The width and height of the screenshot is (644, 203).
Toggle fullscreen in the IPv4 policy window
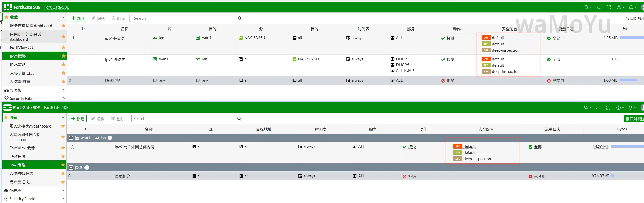coord(609,7)
